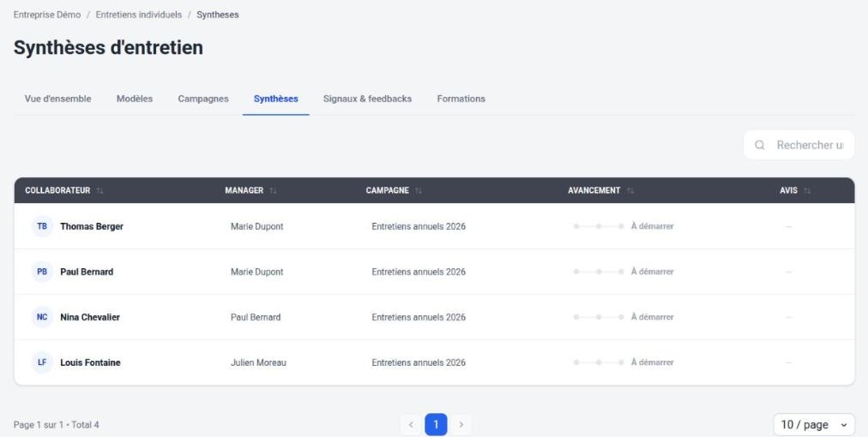The width and height of the screenshot is (868, 437).
Task: Click the Avancement column header
Action: (594, 190)
